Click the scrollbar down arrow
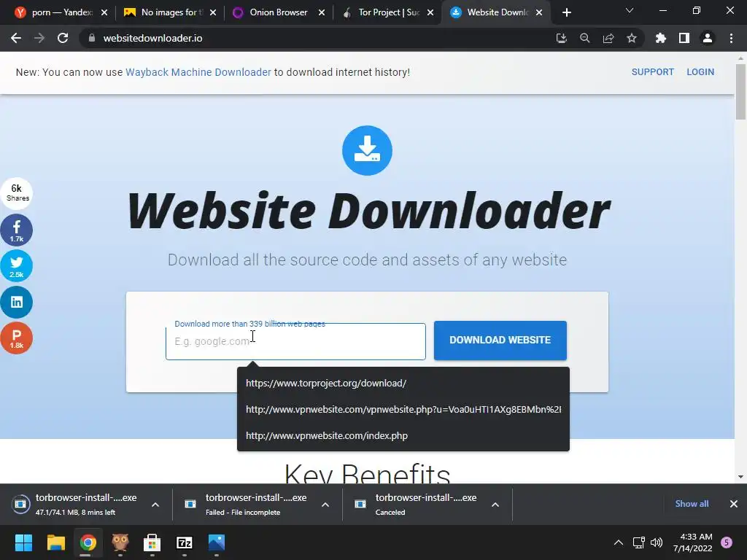The width and height of the screenshot is (747, 560). (740, 477)
